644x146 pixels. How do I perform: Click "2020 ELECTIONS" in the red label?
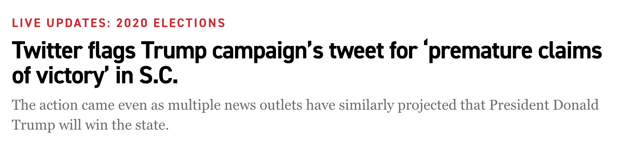[x=170, y=23]
